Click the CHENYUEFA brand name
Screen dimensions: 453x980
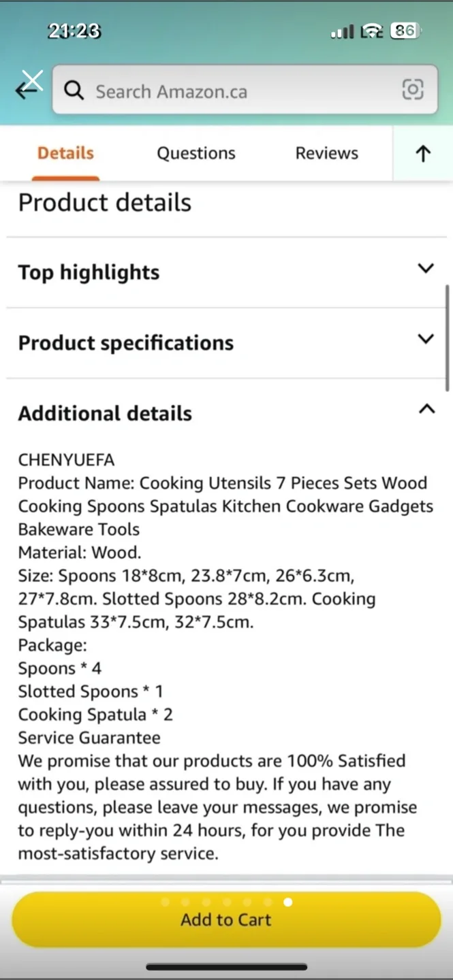66,460
